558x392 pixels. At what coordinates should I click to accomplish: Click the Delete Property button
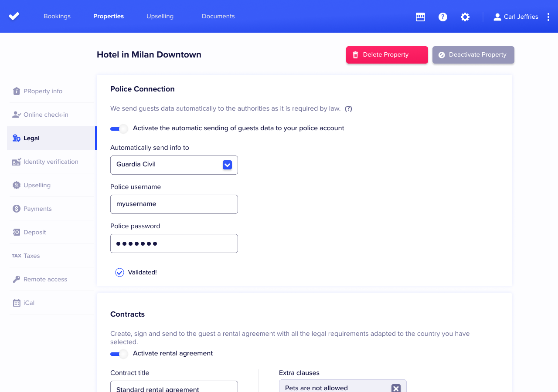(387, 55)
